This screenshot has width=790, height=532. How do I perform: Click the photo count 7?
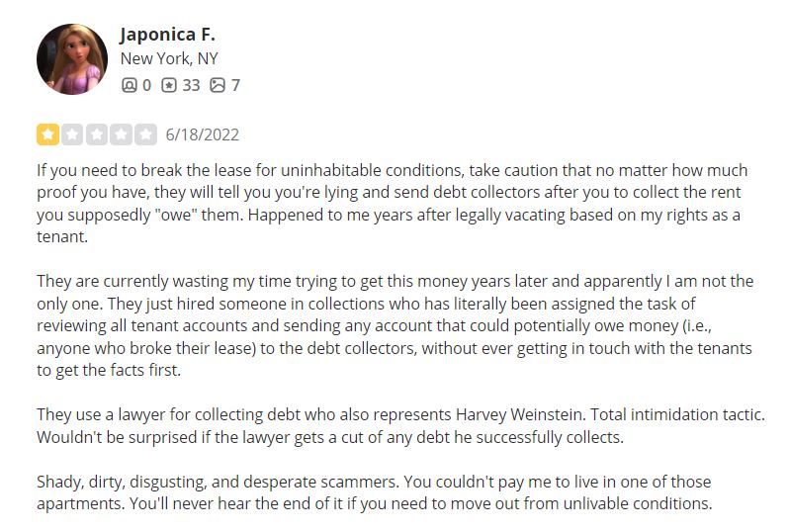[235, 85]
